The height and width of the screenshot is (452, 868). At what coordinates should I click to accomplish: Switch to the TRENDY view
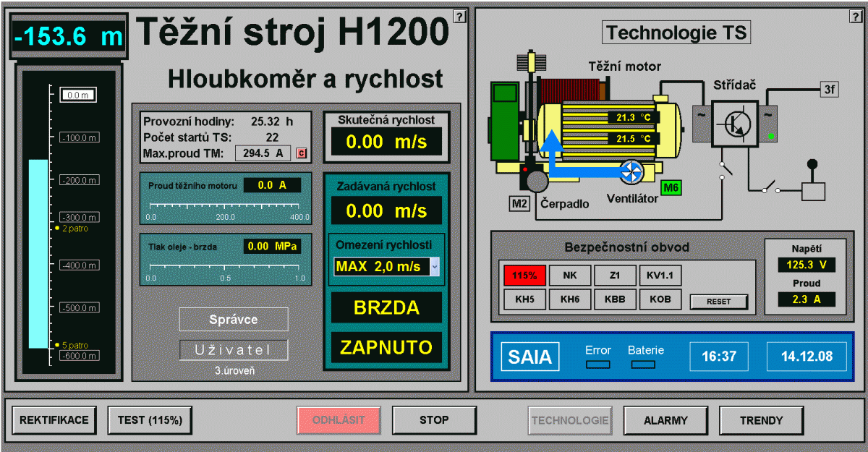pyautogui.click(x=761, y=420)
